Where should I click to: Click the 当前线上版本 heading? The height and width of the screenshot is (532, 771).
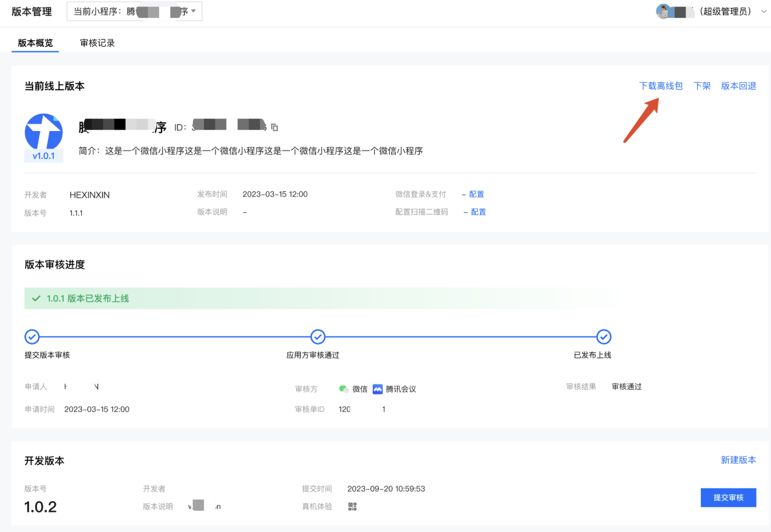tap(54, 86)
